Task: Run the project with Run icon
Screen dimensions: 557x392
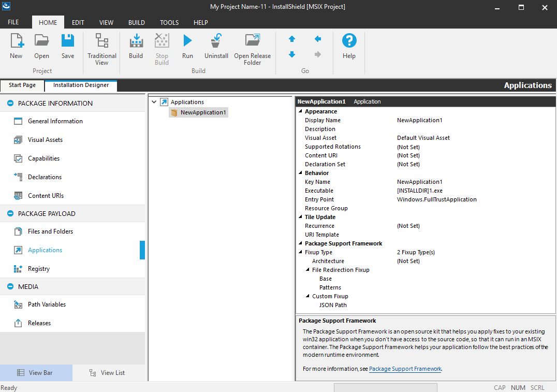Action: tap(187, 42)
